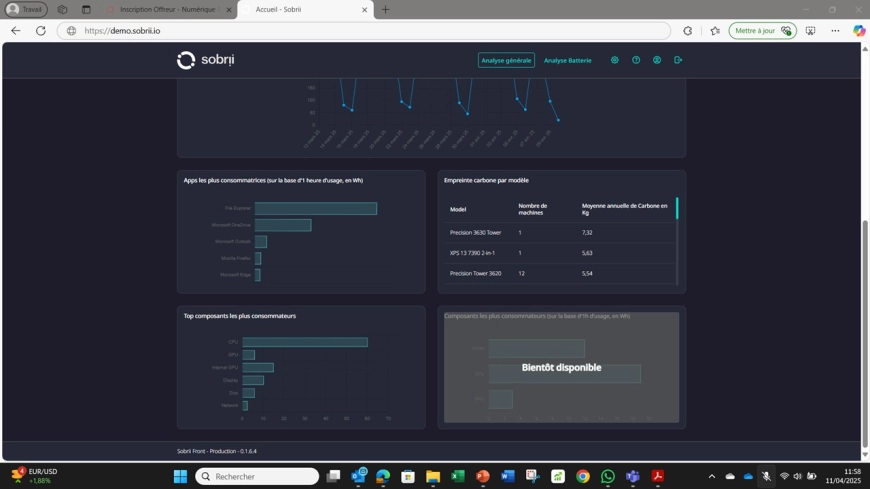Click the logout icon in Sobrii header

(x=678, y=60)
